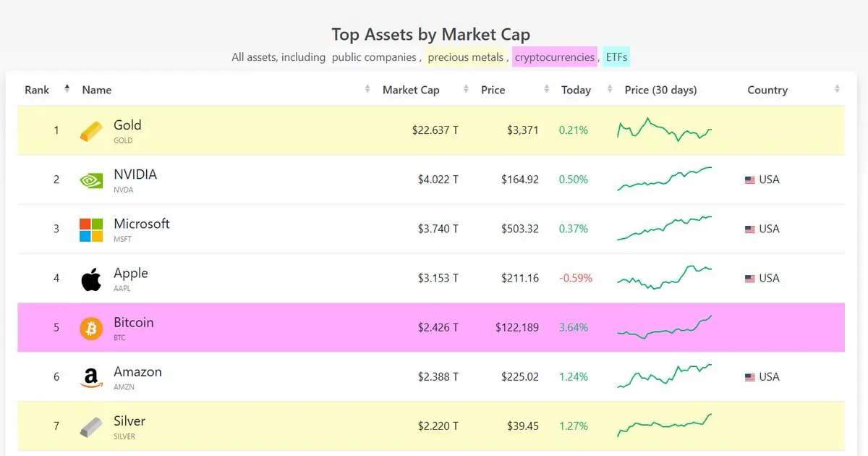This screenshot has height=456, width=868.
Task: Sort by Market Cap column arrows
Action: 465,89
